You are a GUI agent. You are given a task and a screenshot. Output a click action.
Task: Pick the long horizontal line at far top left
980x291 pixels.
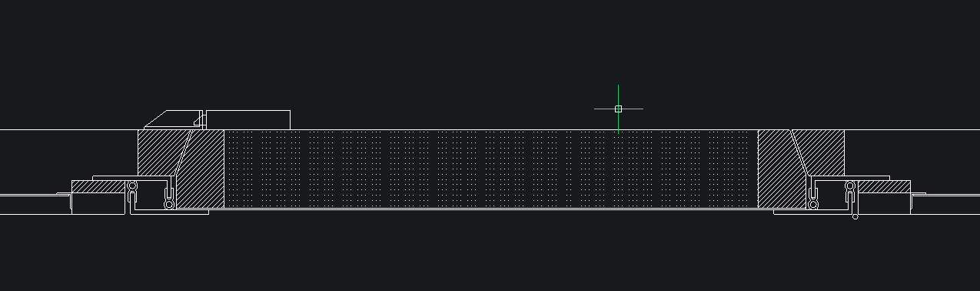tap(69, 130)
